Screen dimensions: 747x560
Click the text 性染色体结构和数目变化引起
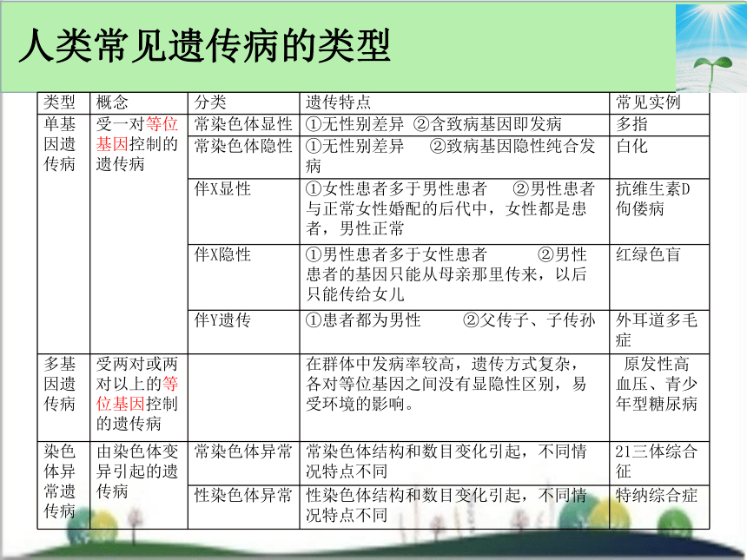pyautogui.click(x=413, y=495)
